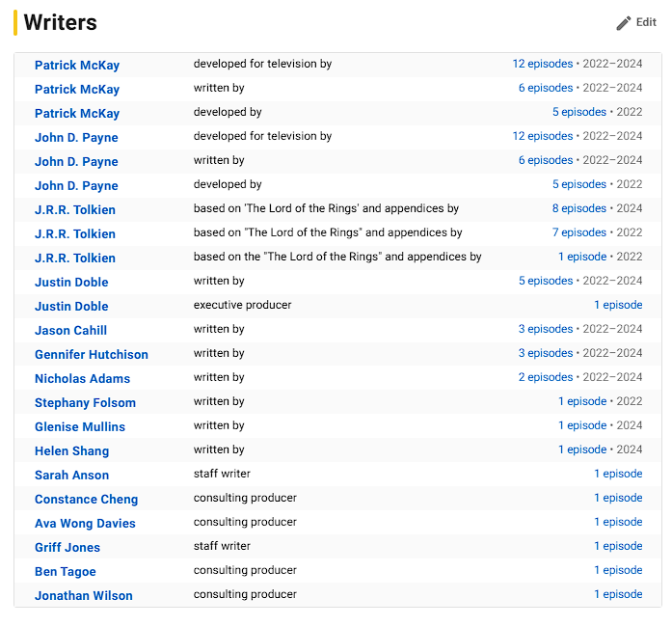View Tolkien's 7 episodes from 2022

click(579, 232)
